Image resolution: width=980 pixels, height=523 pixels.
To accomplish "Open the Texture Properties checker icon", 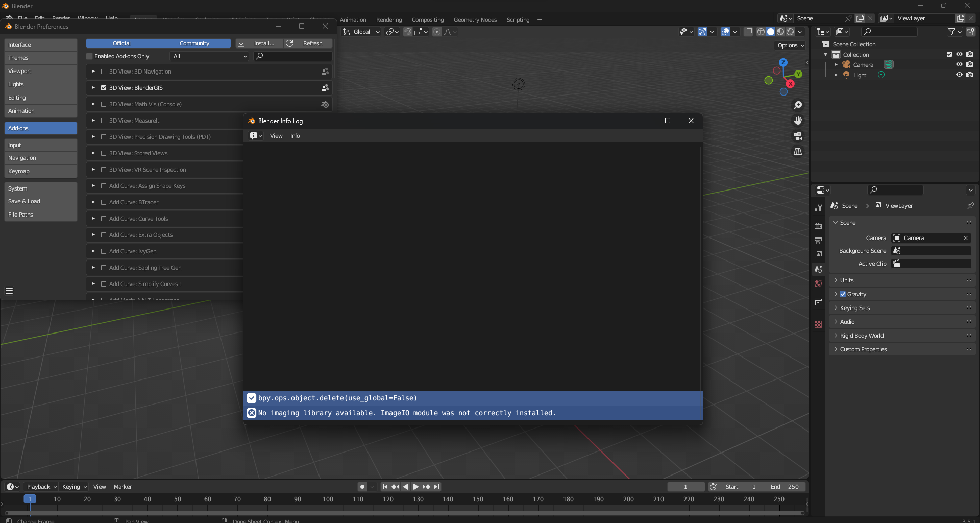I will (819, 324).
